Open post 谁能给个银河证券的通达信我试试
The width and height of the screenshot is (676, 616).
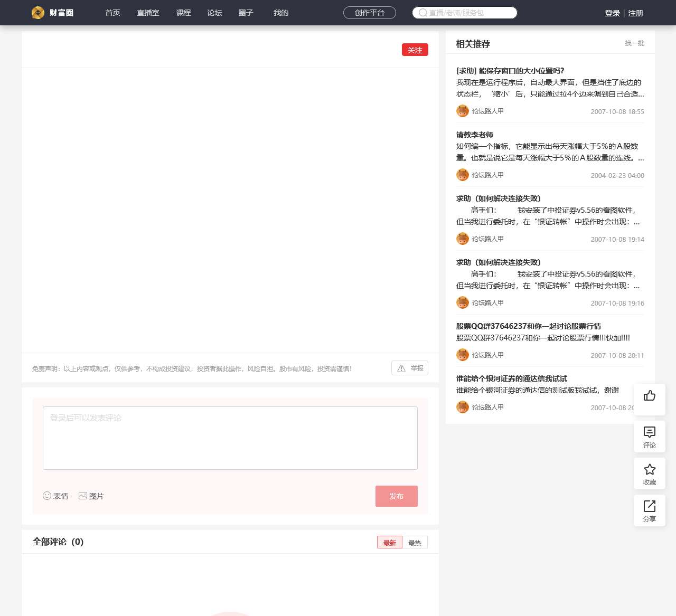tap(512, 378)
